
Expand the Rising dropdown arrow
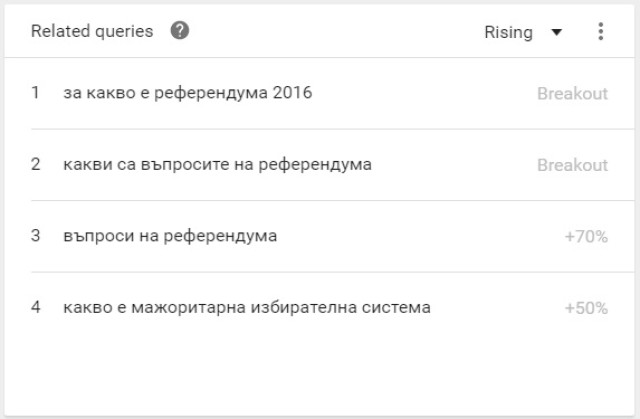point(557,32)
